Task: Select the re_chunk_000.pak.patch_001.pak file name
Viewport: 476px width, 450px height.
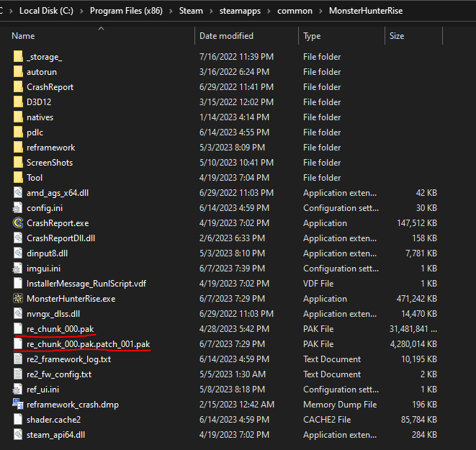Action: (89, 344)
